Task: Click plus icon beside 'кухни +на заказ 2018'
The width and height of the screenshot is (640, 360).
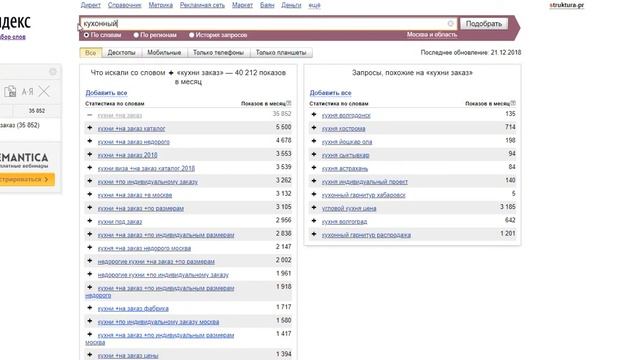Action: pyautogui.click(x=90, y=154)
